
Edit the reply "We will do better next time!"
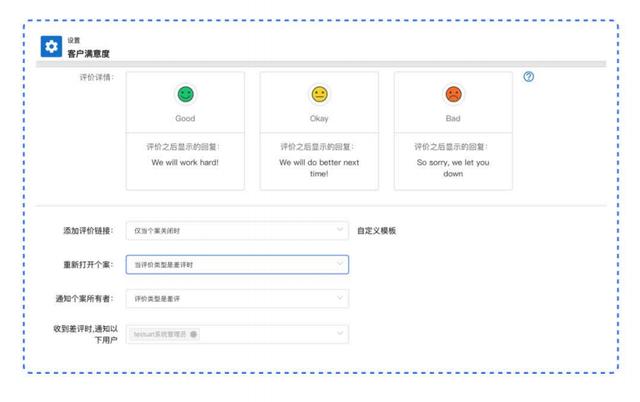(x=319, y=168)
